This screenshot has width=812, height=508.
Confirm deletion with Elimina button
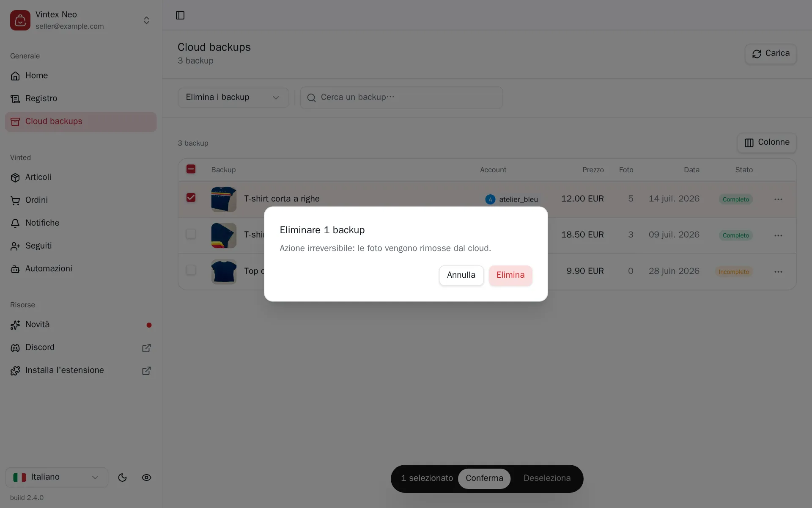[510, 276]
